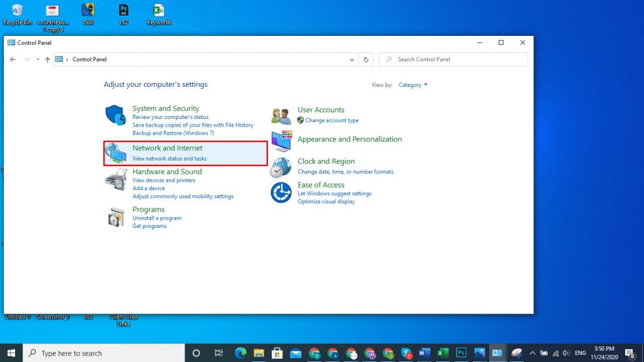Refresh the Control Panel view
This screenshot has height=362, width=644.
pos(367,60)
